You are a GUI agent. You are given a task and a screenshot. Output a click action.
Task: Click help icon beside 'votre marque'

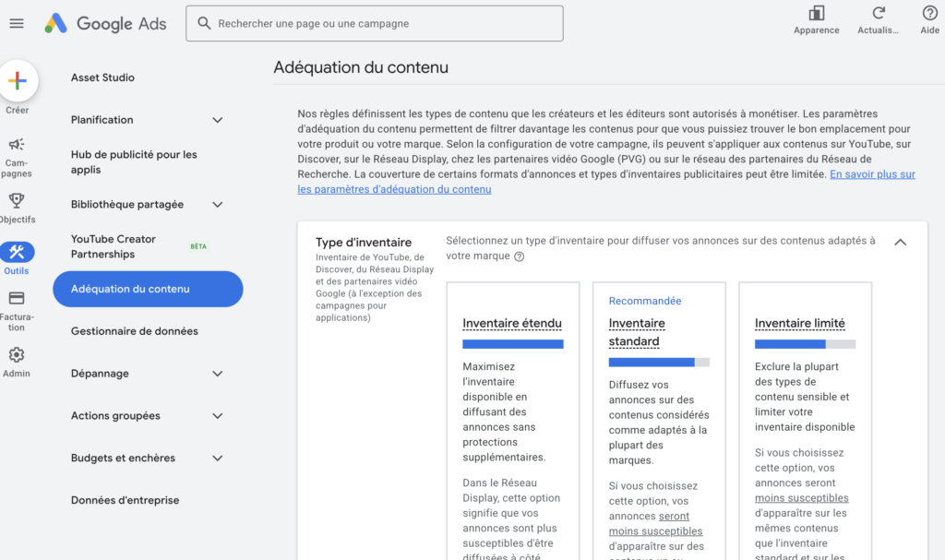pos(519,256)
